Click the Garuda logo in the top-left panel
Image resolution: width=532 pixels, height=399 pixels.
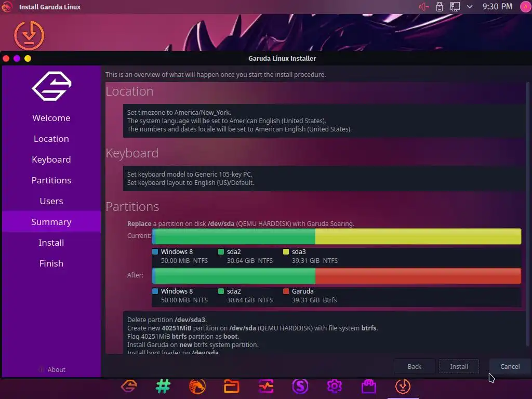[x=6, y=6]
